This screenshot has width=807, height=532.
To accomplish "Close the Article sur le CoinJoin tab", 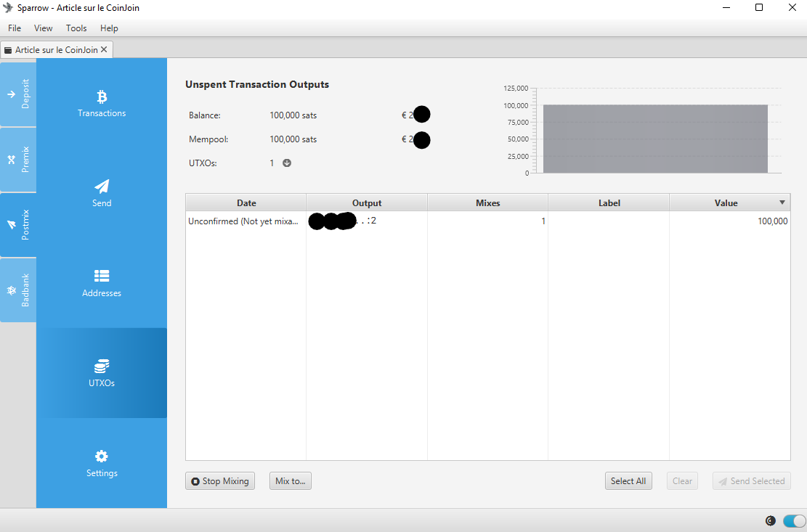I will pyautogui.click(x=104, y=49).
